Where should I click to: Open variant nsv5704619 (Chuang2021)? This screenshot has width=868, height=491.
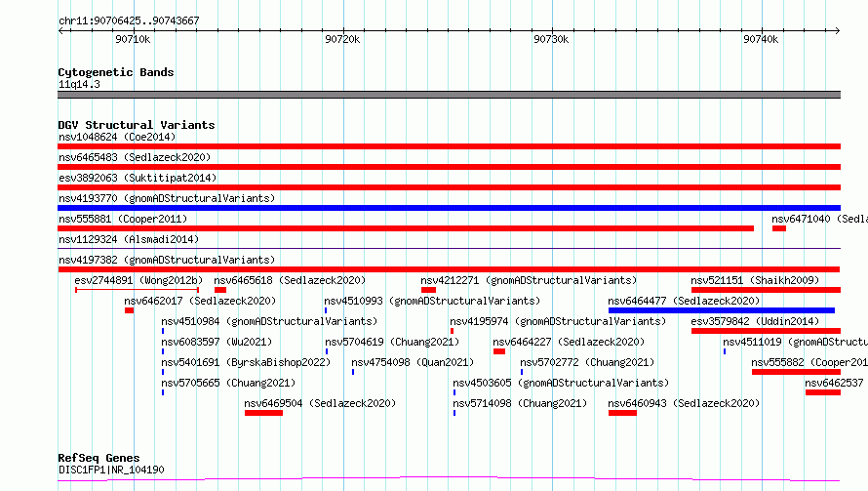392,342
